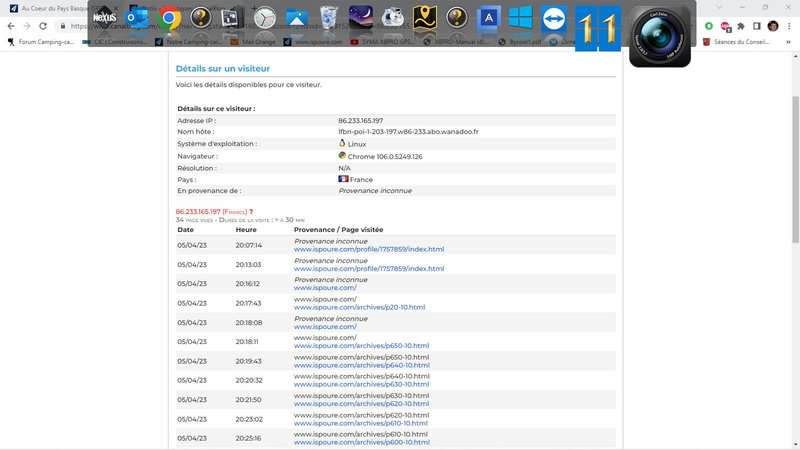Show hidden bookmarks with the double chevron
This screenshot has width=800, height=450.
(788, 42)
